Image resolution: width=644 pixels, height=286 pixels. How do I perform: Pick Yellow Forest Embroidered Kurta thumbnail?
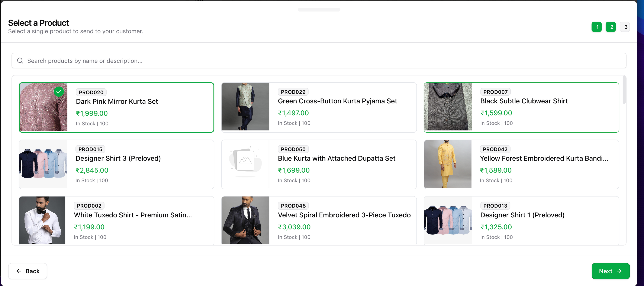pyautogui.click(x=448, y=164)
